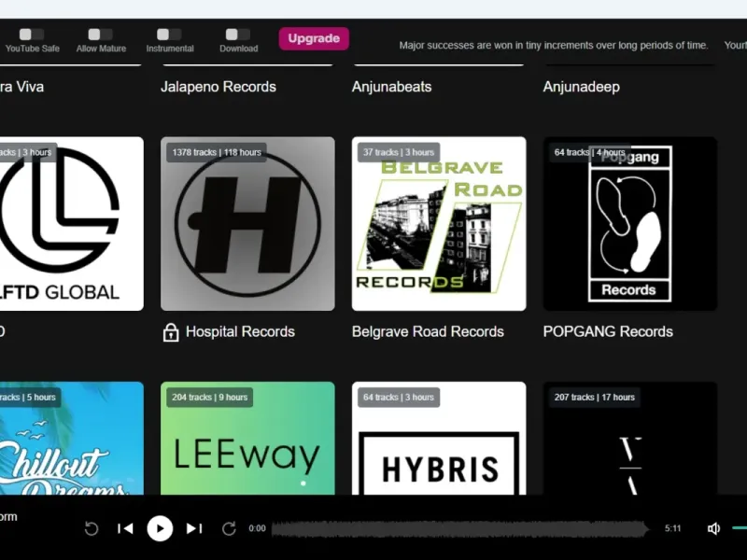The image size is (747, 560).
Task: Open the Popgang Records cover thumbnail
Action: click(x=629, y=224)
